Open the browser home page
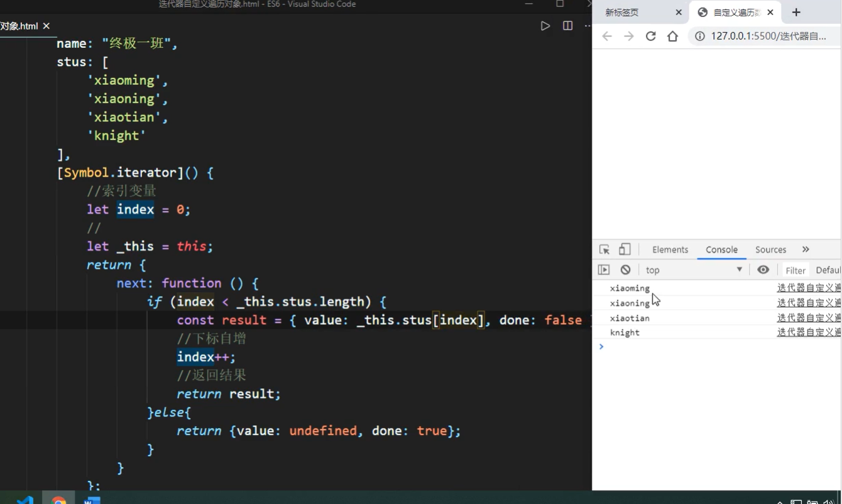The width and height of the screenshot is (842, 504). tap(672, 36)
